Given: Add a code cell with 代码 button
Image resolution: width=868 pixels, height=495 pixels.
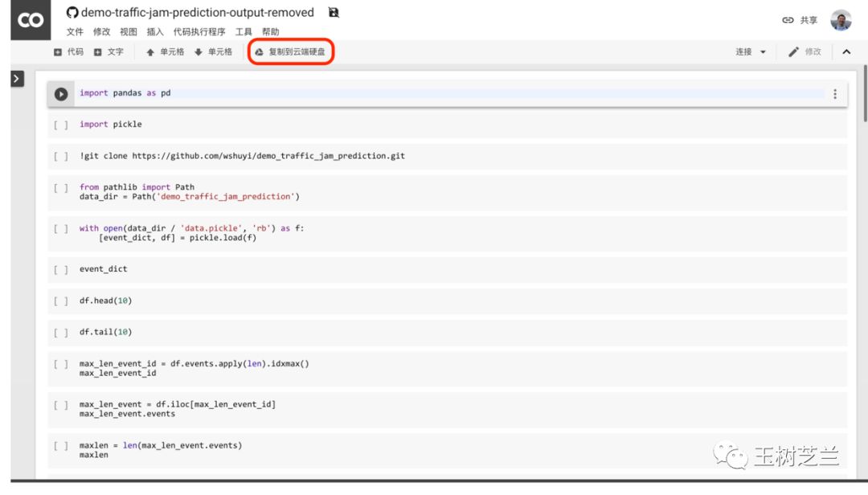Looking at the screenshot, I should (x=68, y=52).
